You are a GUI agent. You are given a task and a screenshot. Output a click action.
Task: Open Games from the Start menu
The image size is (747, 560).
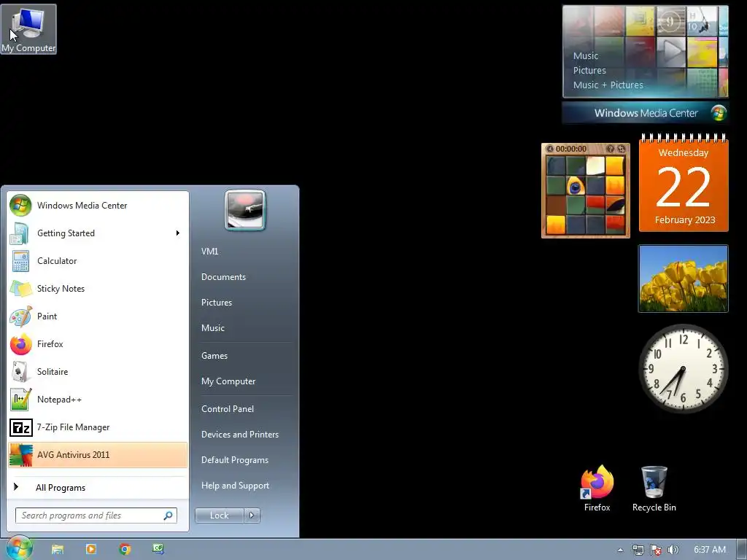tap(245, 356)
